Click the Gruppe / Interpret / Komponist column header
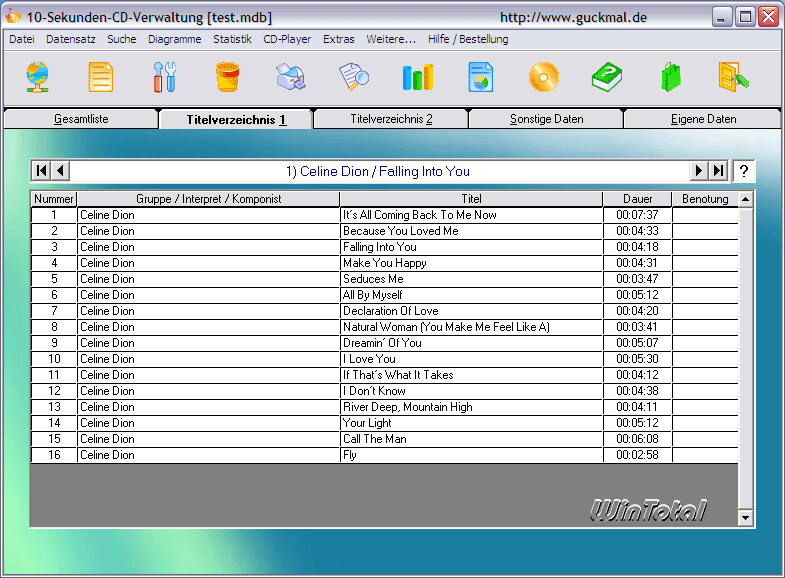 click(208, 199)
